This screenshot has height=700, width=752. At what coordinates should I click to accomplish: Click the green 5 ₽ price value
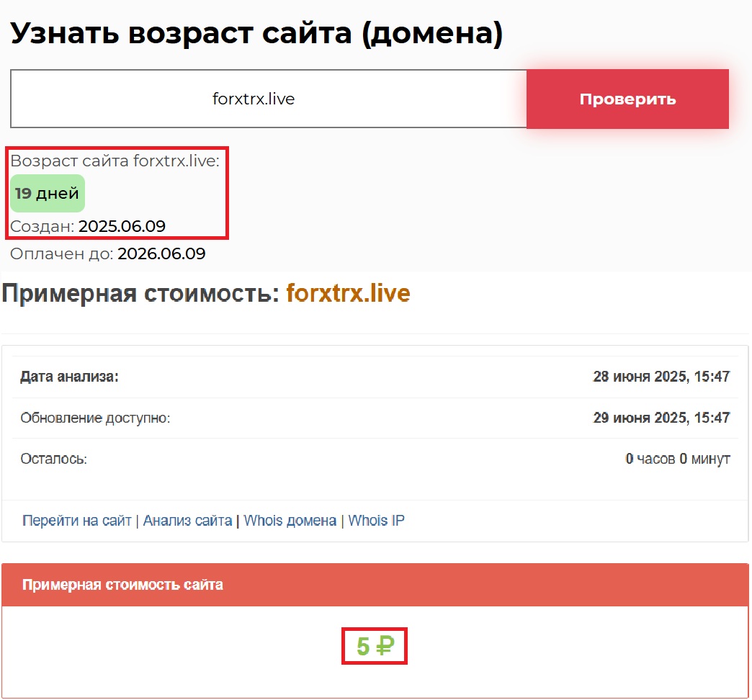click(375, 647)
